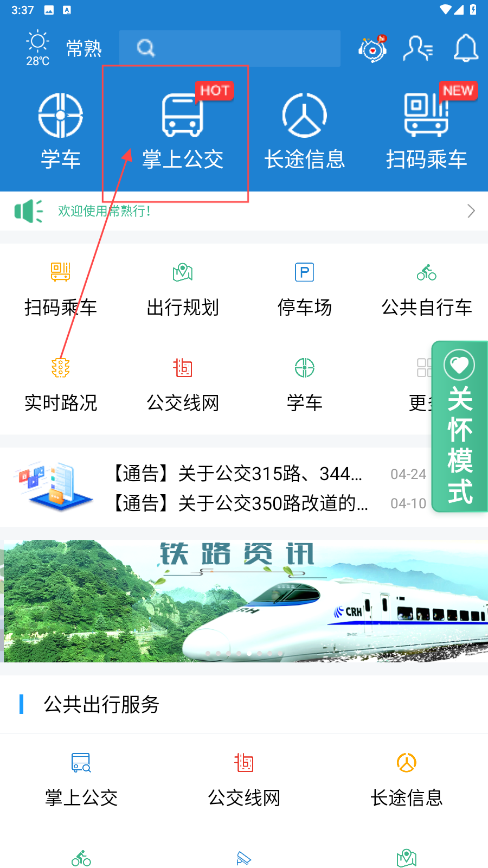
Task: Tap the notification bell icon
Action: (x=466, y=48)
